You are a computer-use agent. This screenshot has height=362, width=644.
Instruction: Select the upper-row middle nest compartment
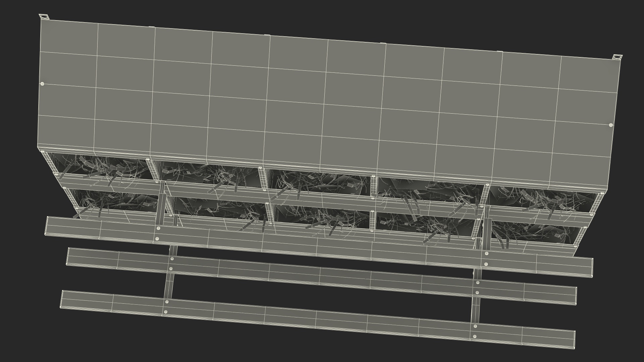(x=319, y=183)
